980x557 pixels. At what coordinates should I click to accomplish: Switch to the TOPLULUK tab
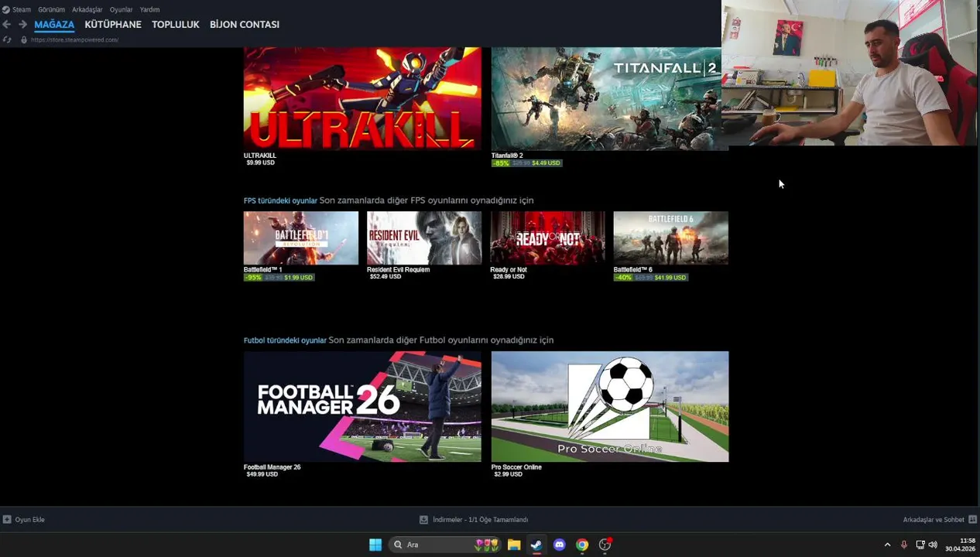[176, 25]
